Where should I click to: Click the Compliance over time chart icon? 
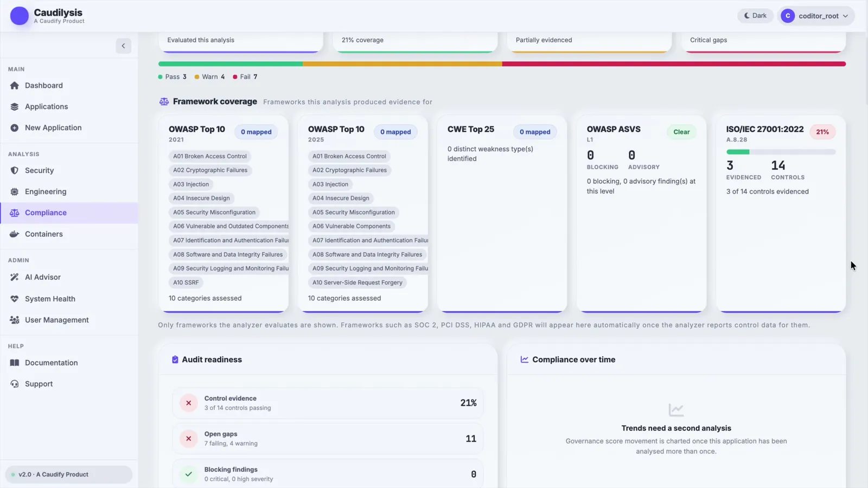click(x=525, y=359)
